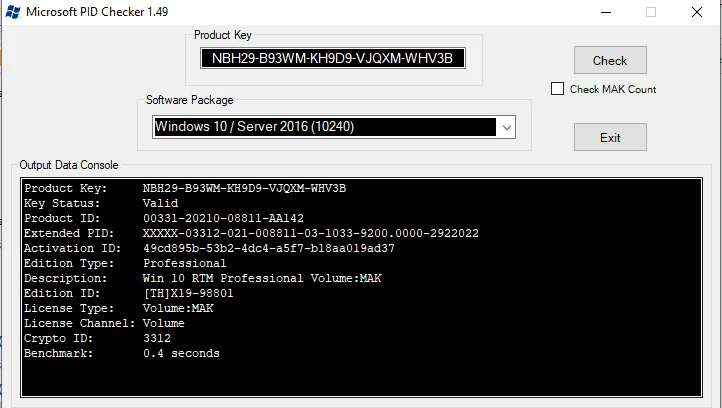
Task: Focus the Product Key input field
Action: [x=332, y=58]
